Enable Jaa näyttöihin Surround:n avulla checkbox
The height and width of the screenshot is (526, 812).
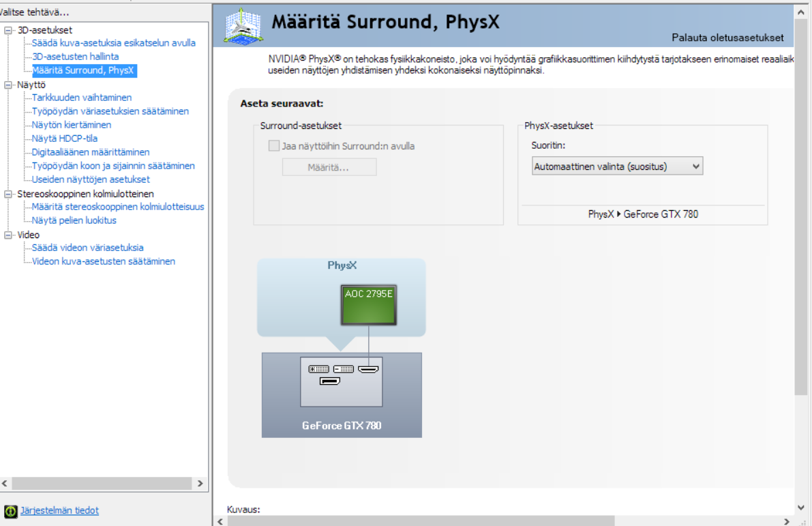pyautogui.click(x=274, y=146)
